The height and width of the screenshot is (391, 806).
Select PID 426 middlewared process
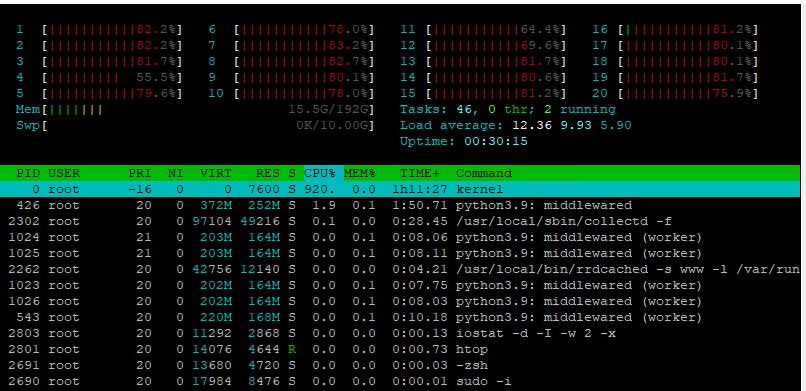(x=400, y=206)
